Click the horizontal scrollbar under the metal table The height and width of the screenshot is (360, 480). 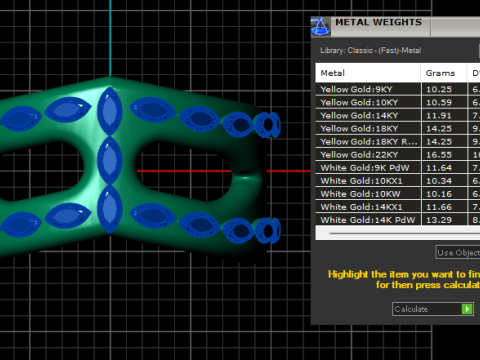click(398, 233)
